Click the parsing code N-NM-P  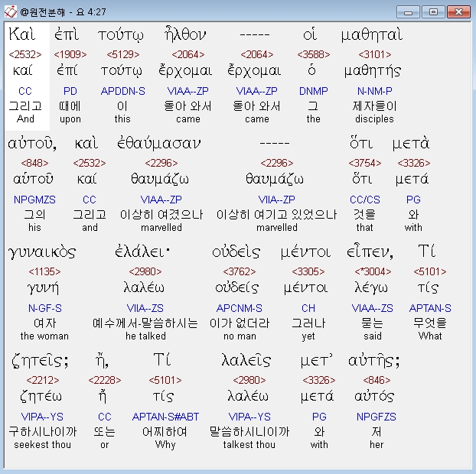pyautogui.click(x=375, y=91)
